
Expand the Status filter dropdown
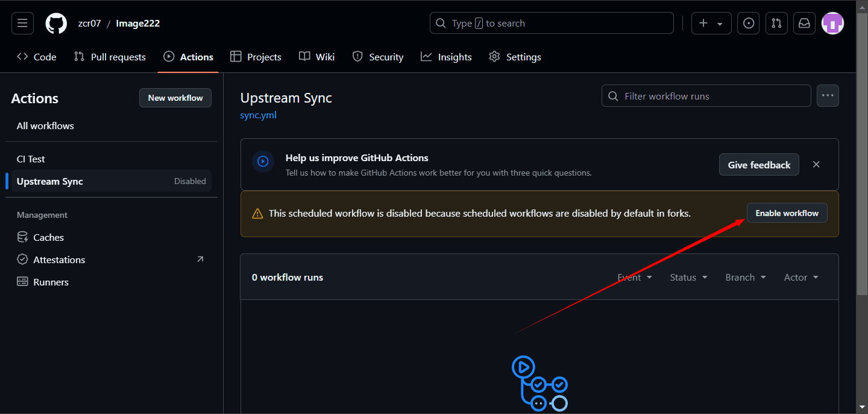click(688, 278)
